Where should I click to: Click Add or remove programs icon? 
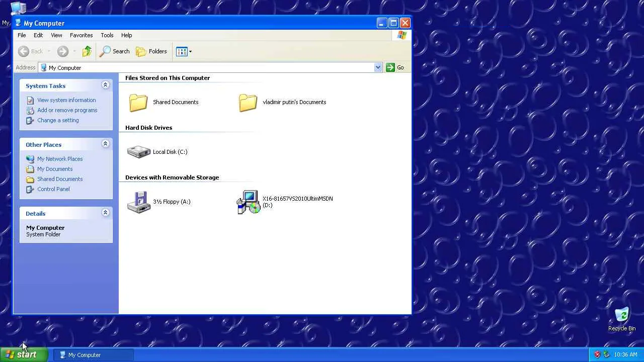pyautogui.click(x=30, y=110)
